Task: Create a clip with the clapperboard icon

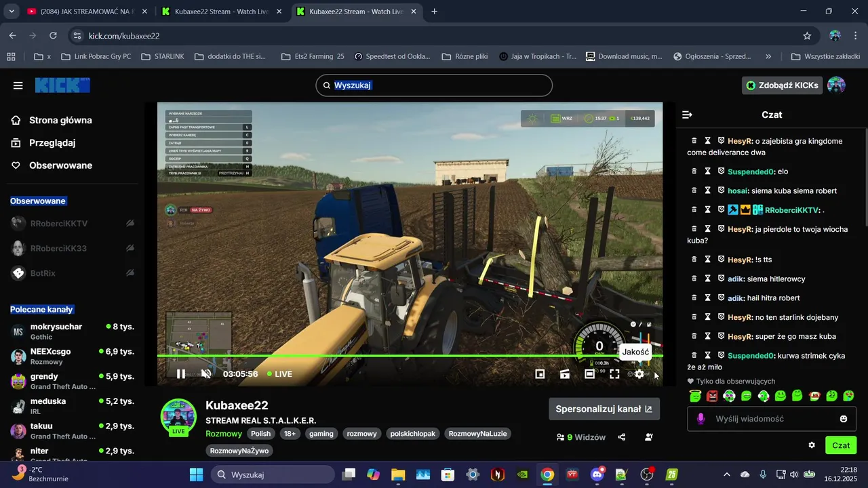Action: 564,373
